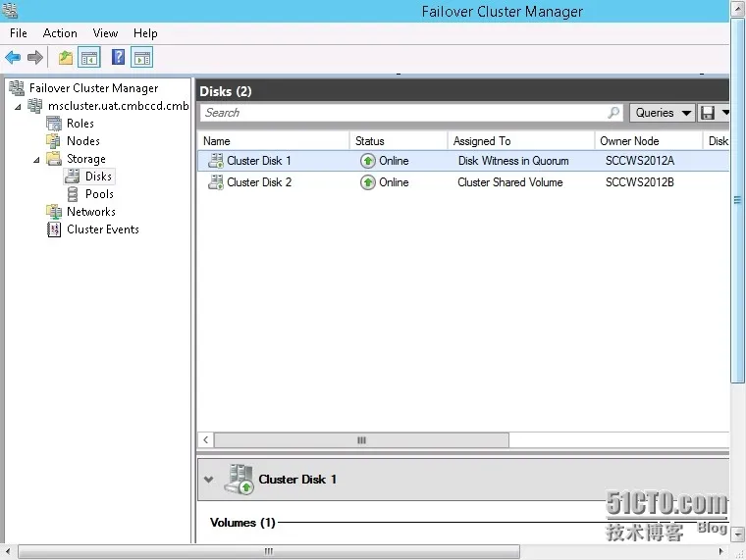Click the magnifier icon in the Search box
This screenshot has width=746, height=560.
[x=613, y=113]
